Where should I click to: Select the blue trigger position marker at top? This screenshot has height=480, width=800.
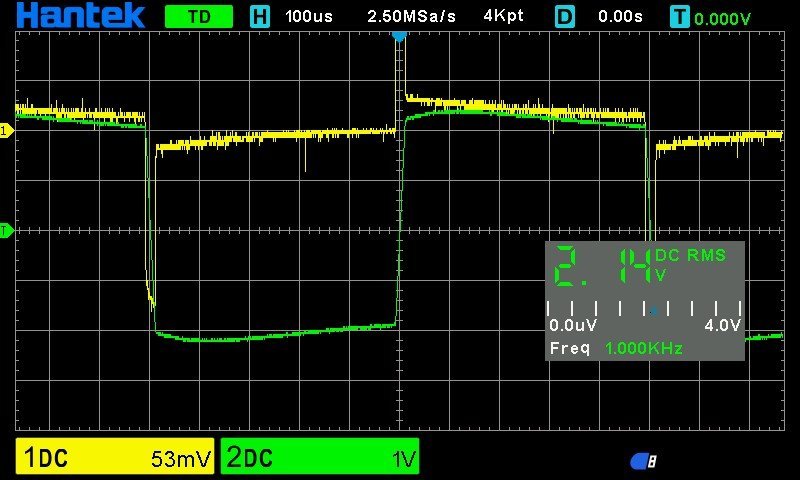click(x=399, y=36)
